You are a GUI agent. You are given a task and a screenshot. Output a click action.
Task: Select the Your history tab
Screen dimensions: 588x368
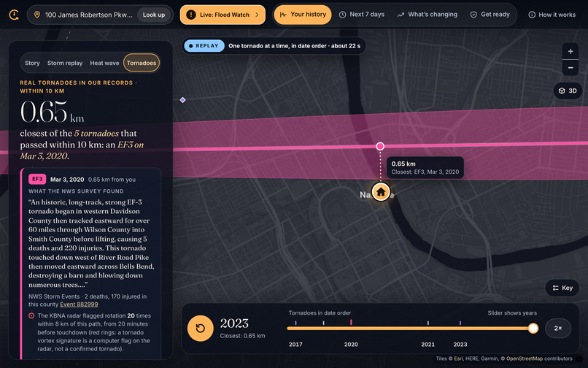pyautogui.click(x=303, y=15)
